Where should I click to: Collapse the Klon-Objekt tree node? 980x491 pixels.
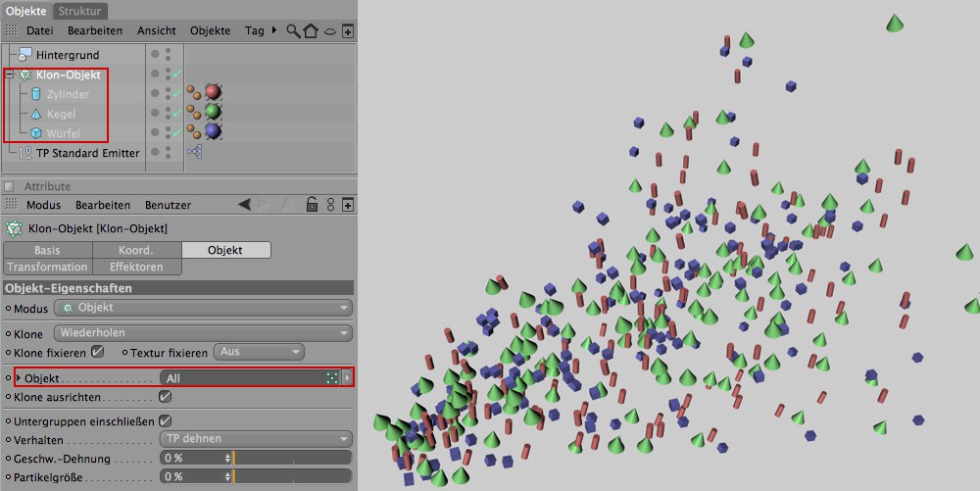click(9, 74)
